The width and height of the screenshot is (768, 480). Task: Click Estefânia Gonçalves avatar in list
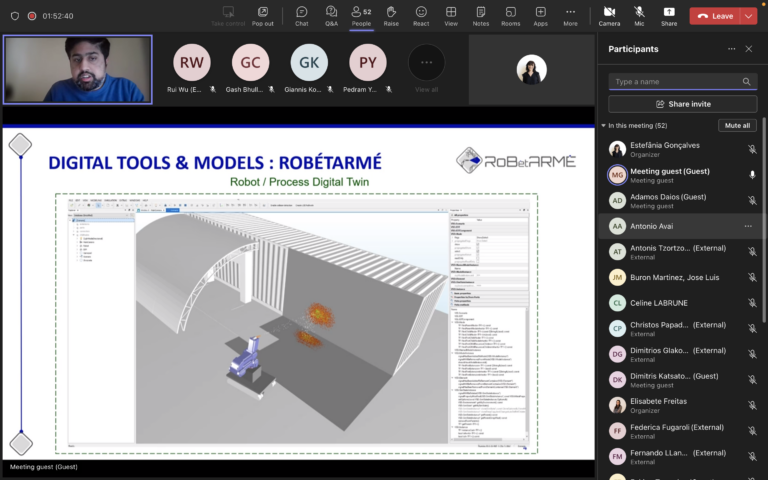(617, 149)
